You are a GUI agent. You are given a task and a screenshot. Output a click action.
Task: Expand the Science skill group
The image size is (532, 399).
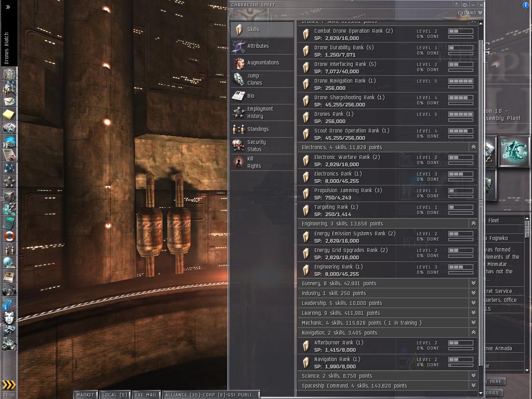[473, 376]
